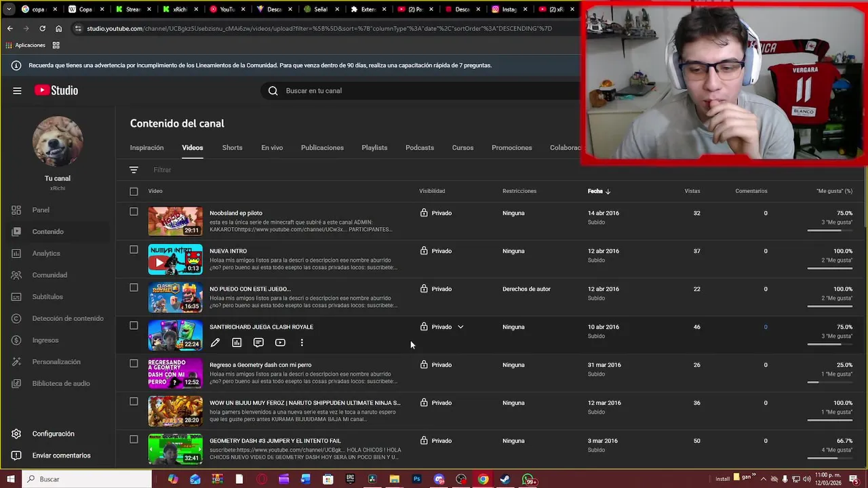868x488 pixels.
Task: Click the Personalización sidebar icon
Action: [16, 362]
